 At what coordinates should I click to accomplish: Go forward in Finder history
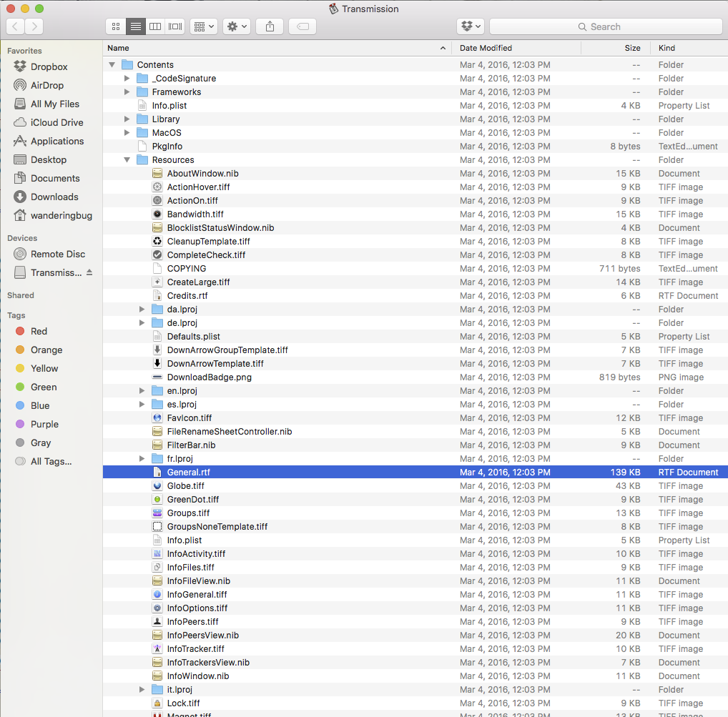coord(34,26)
